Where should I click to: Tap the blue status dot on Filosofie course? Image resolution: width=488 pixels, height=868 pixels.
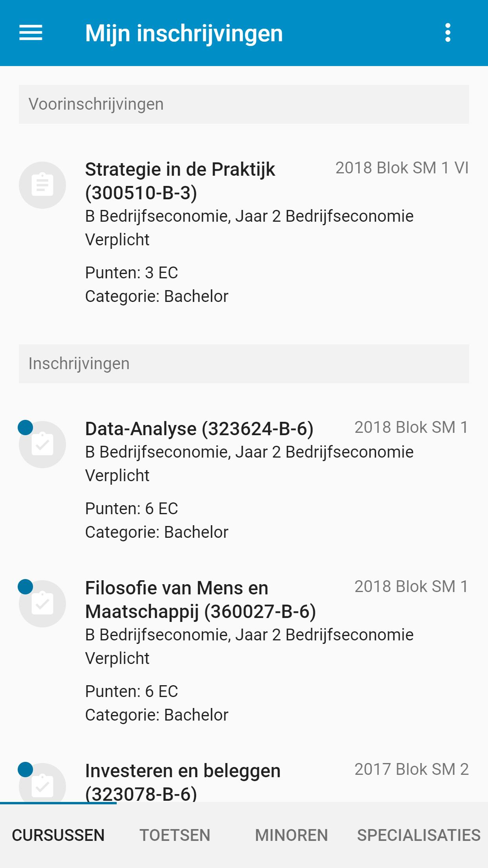click(26, 587)
